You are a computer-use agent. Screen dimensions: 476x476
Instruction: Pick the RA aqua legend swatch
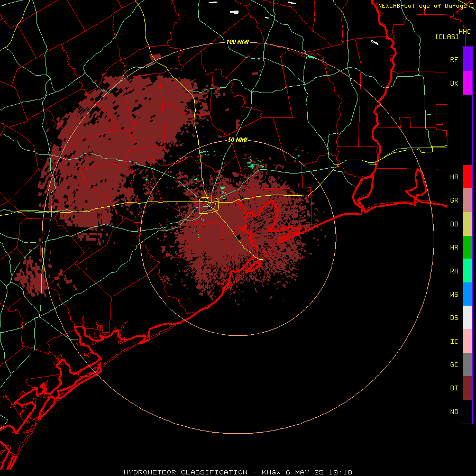pos(467,271)
